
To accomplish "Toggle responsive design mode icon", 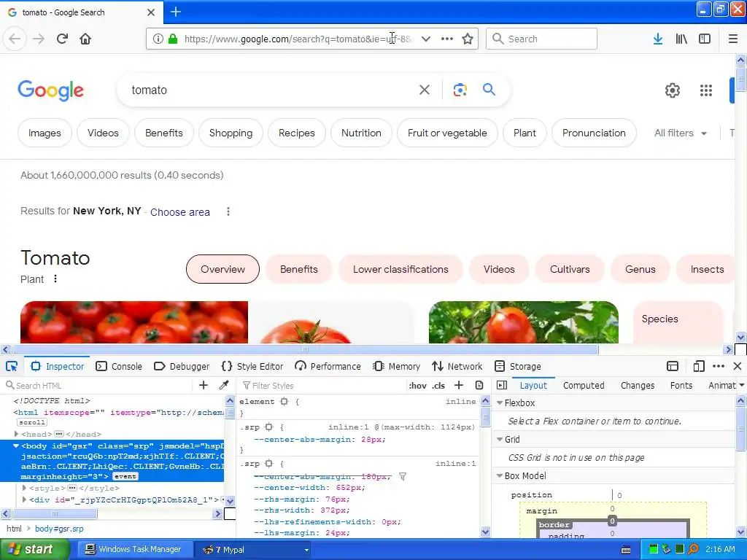I will click(699, 366).
